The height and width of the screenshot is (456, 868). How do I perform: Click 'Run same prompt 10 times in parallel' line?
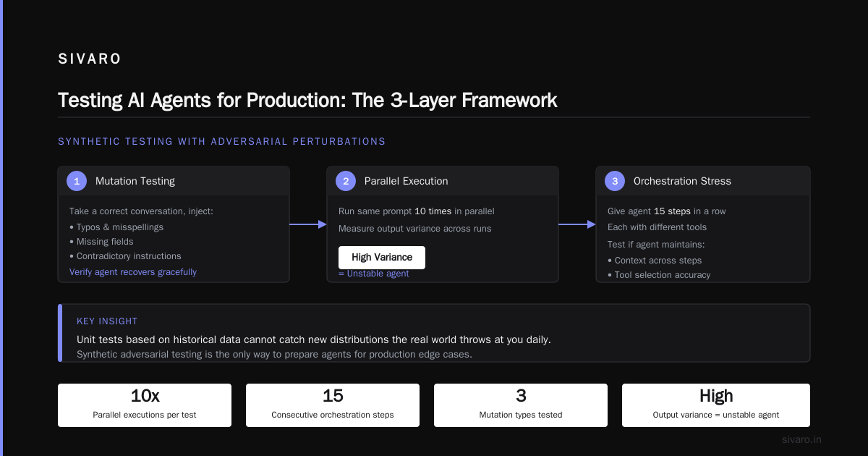coord(417,211)
